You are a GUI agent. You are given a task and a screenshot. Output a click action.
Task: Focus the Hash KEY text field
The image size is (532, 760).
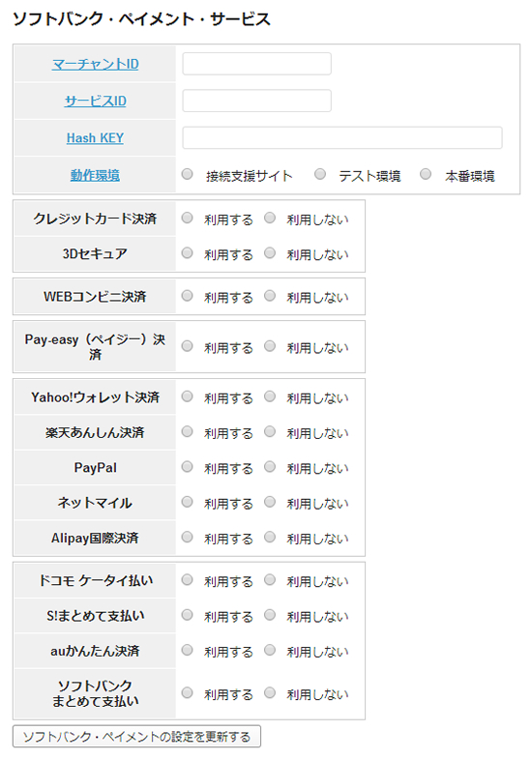[x=341, y=138]
